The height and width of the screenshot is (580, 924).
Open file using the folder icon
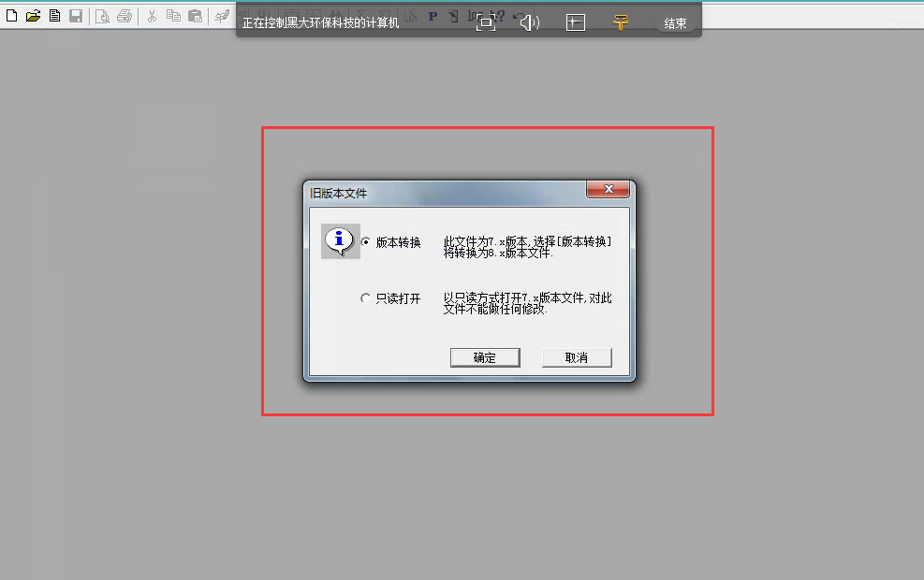click(33, 16)
